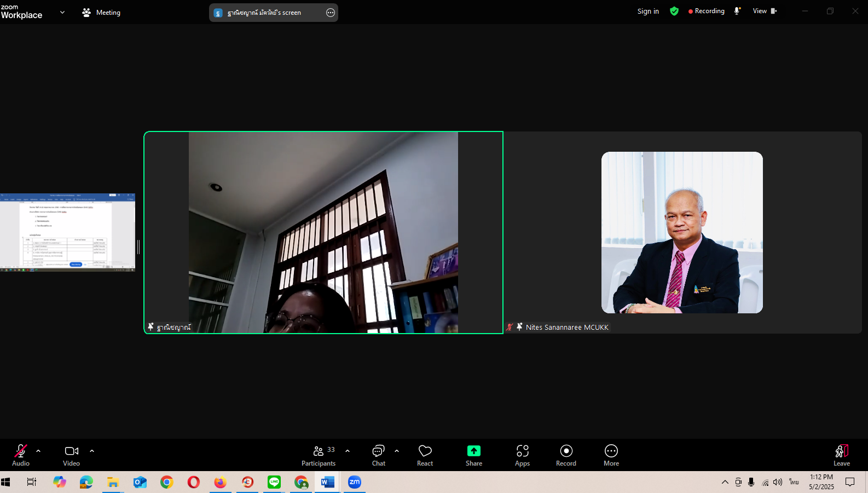Launch Copilot from the taskbar

click(x=60, y=482)
